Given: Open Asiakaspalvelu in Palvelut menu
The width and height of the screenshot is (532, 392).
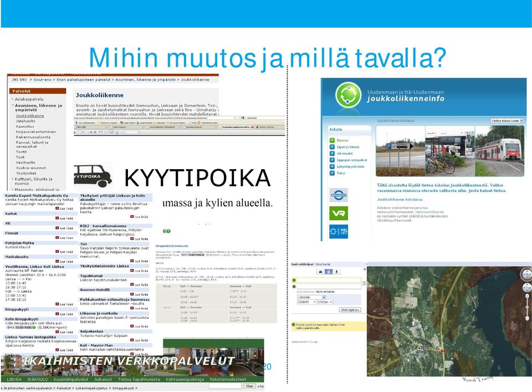Looking at the screenshot, I should [x=29, y=99].
